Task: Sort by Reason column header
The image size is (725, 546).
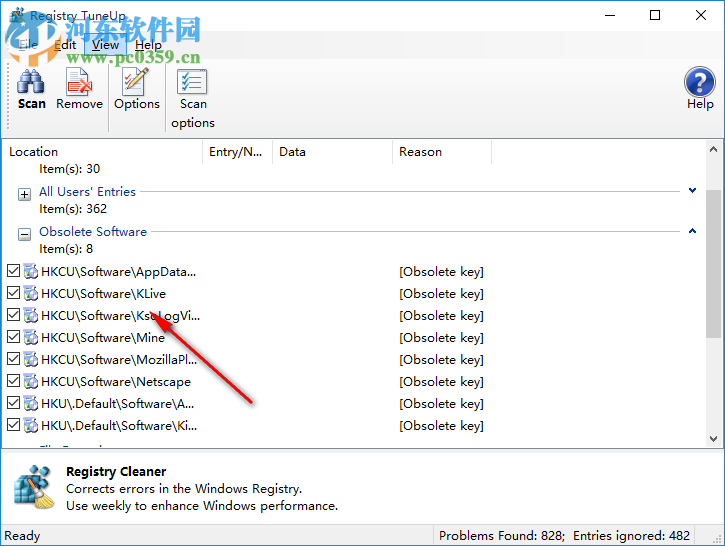Action: click(x=442, y=152)
